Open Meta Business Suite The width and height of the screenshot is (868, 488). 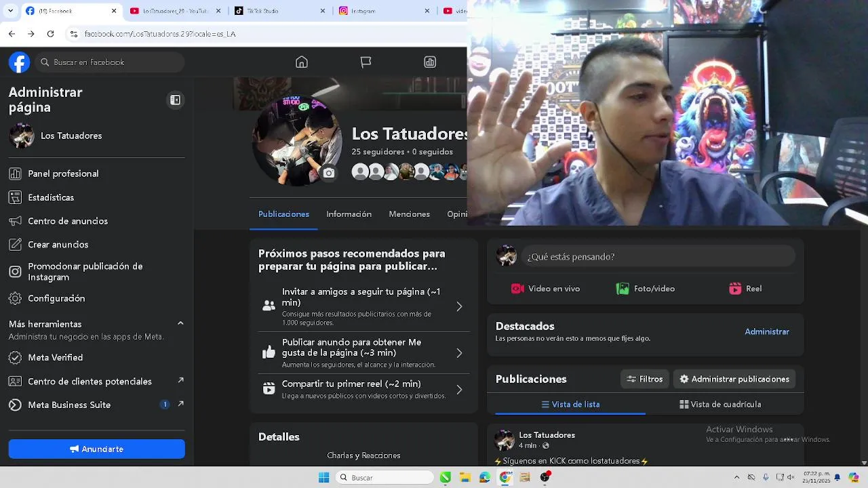pyautogui.click(x=95, y=405)
